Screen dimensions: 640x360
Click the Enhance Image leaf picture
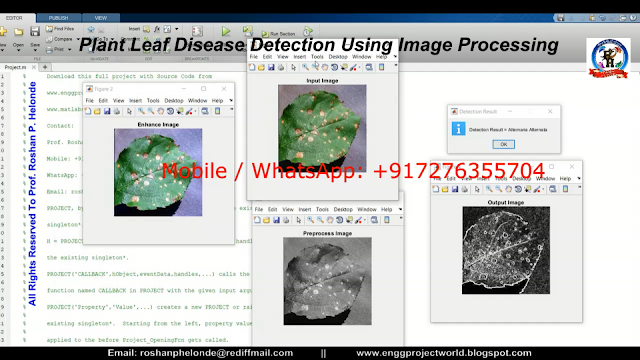(158, 172)
